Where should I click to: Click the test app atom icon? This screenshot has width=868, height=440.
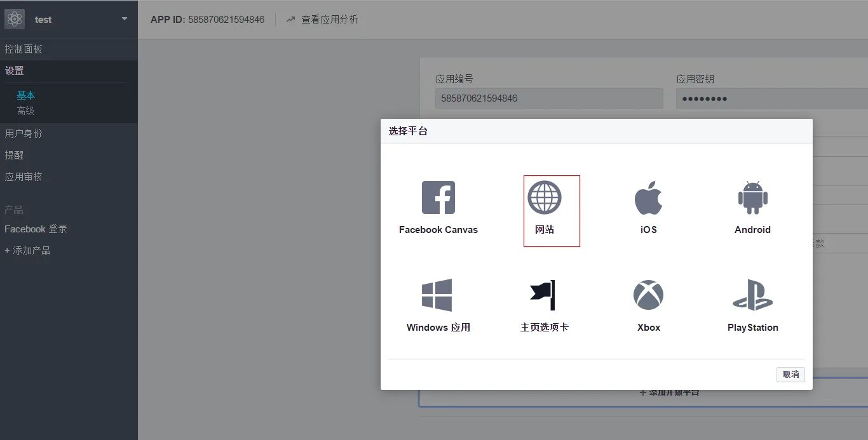pyautogui.click(x=15, y=19)
